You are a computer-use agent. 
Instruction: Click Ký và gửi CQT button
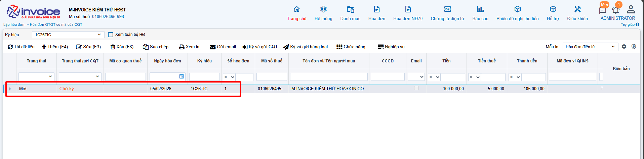[x=260, y=47]
